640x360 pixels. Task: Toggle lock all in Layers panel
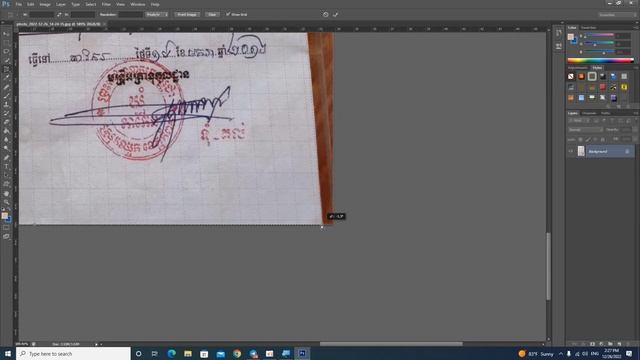click(x=602, y=140)
